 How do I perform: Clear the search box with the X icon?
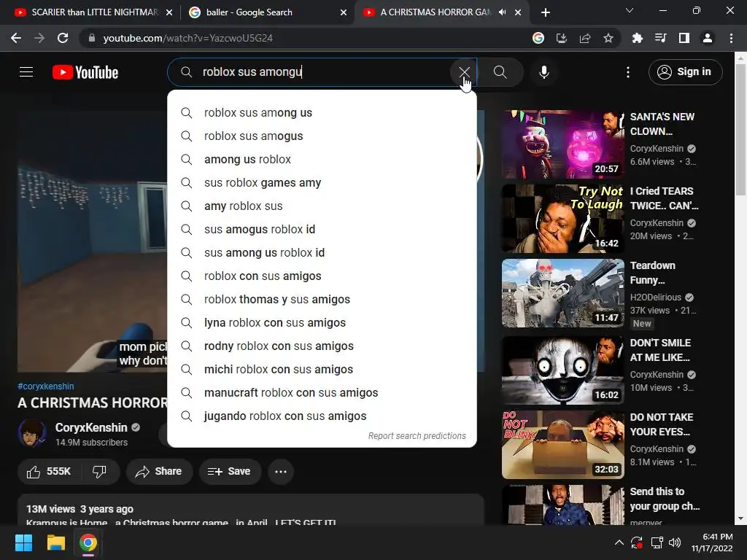(464, 72)
